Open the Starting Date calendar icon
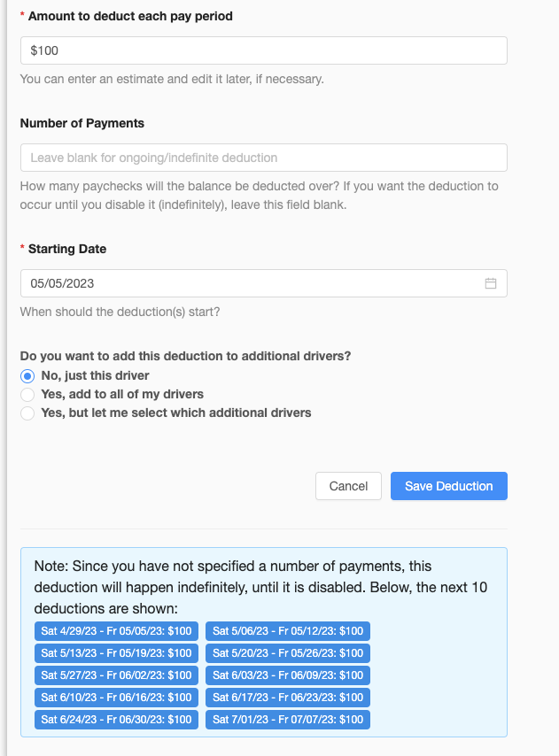The height and width of the screenshot is (756, 559). point(491,283)
